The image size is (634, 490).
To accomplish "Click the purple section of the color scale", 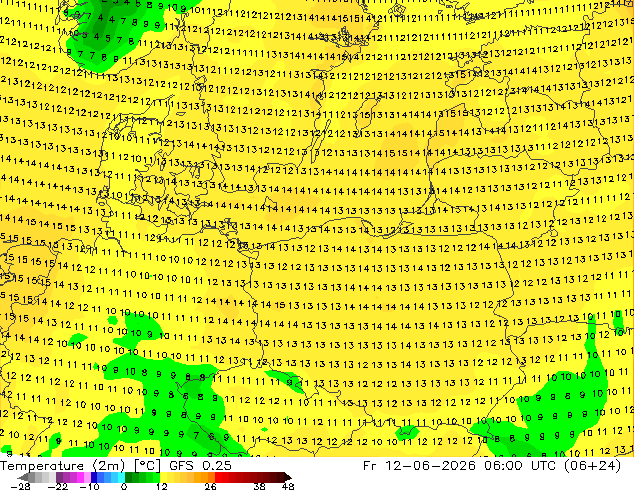I will [x=73, y=477].
